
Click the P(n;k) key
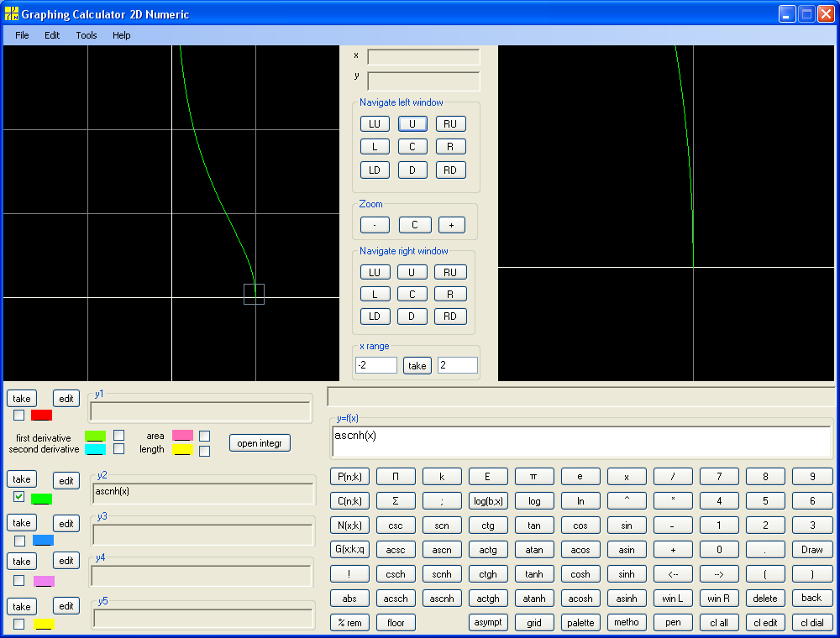click(349, 476)
